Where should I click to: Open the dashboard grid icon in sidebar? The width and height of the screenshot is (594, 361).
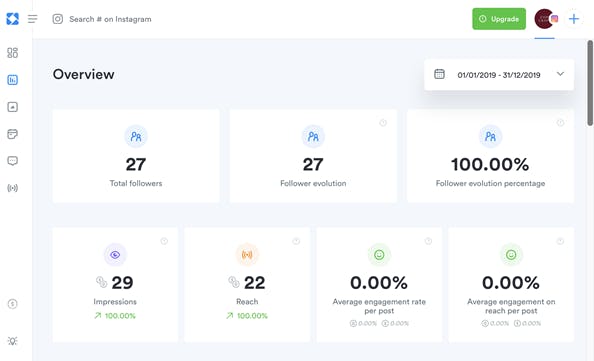pyautogui.click(x=13, y=53)
